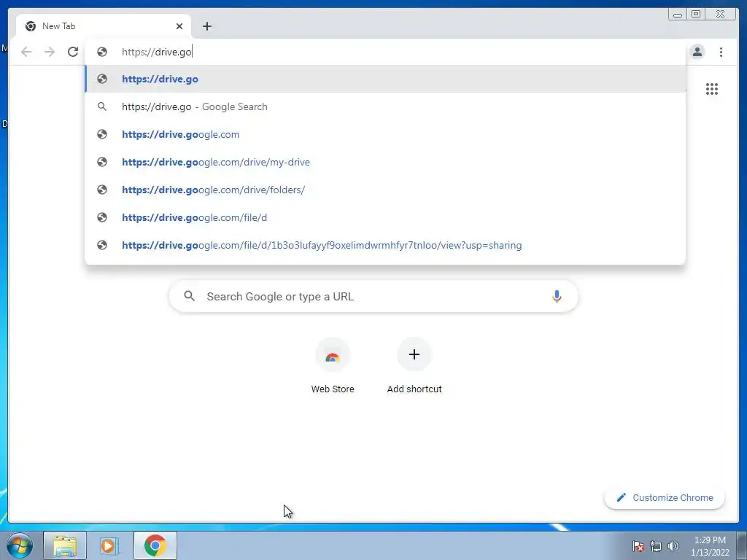Select the drive.google.com/drive/folders/ suggestion

(x=385, y=190)
